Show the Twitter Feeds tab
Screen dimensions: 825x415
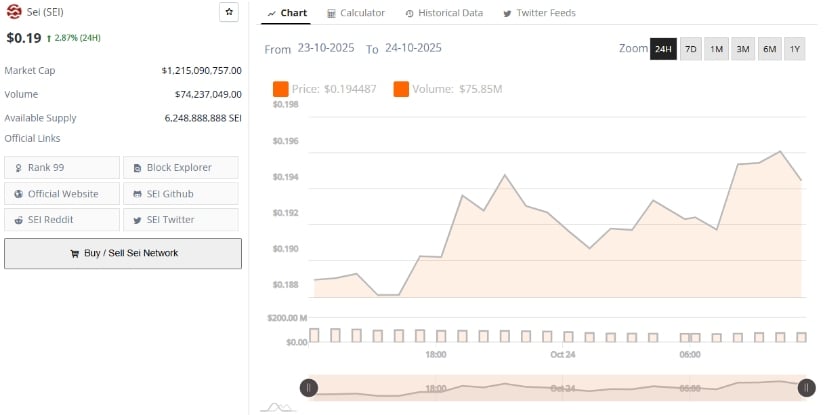[x=539, y=13]
